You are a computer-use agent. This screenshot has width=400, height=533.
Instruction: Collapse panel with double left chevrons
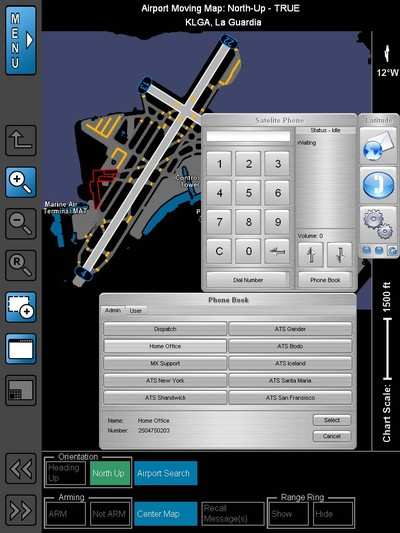click(21, 469)
